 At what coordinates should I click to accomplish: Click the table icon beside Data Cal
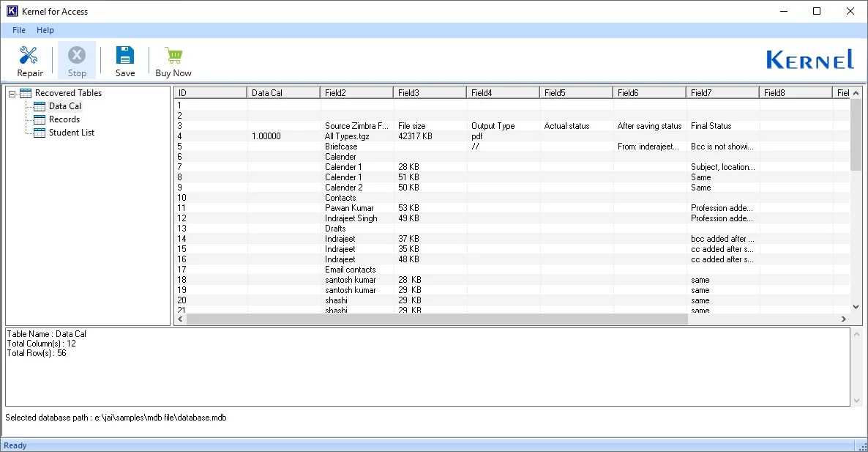39,105
